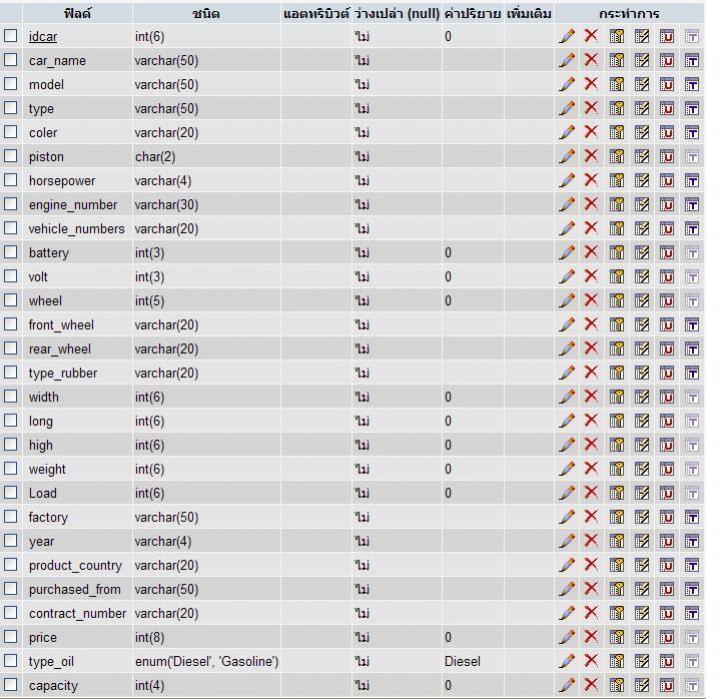
Task: Click char(2) type of piston
Action: [x=155, y=157]
